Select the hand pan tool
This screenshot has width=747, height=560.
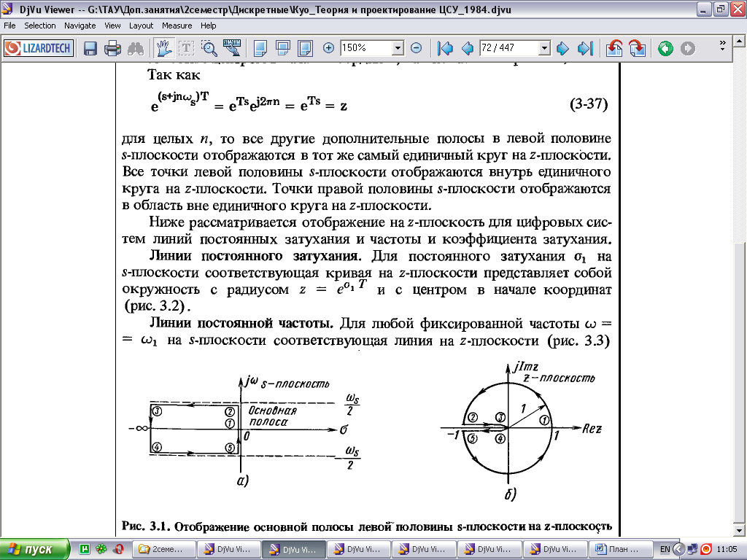pyautogui.click(x=163, y=48)
